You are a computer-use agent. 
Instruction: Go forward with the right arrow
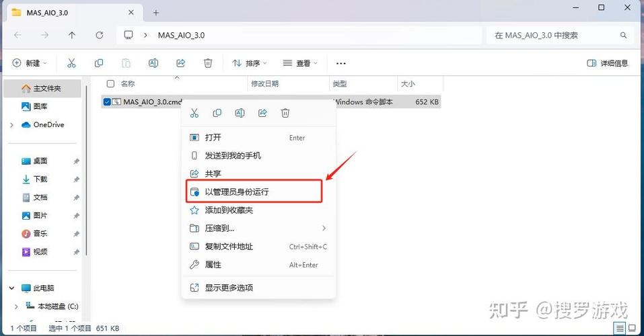click(45, 36)
